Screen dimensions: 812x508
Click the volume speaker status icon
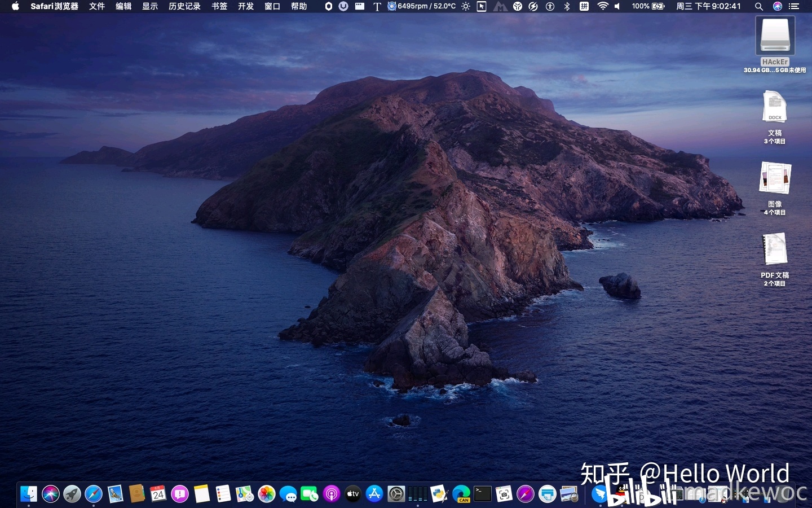(x=617, y=6)
